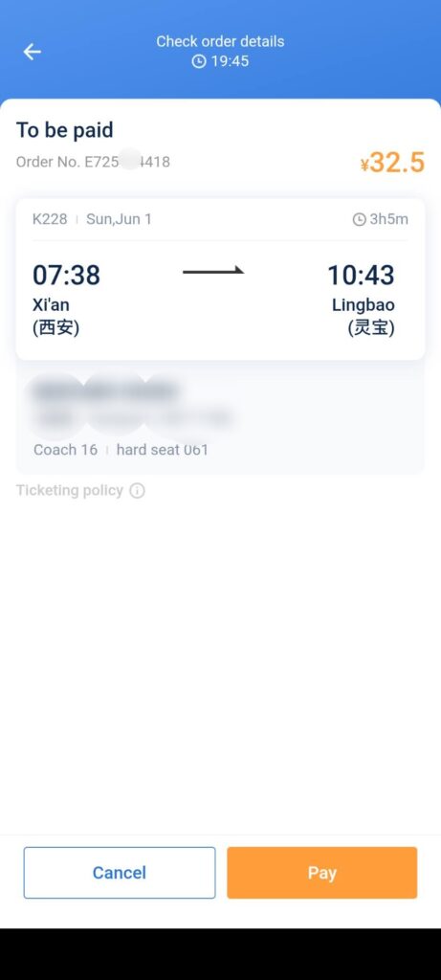Tap the Cancel button

pyautogui.click(x=120, y=873)
